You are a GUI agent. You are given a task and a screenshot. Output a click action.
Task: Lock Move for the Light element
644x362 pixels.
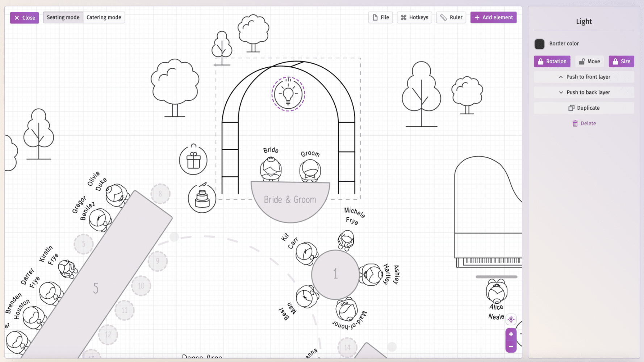coord(589,61)
